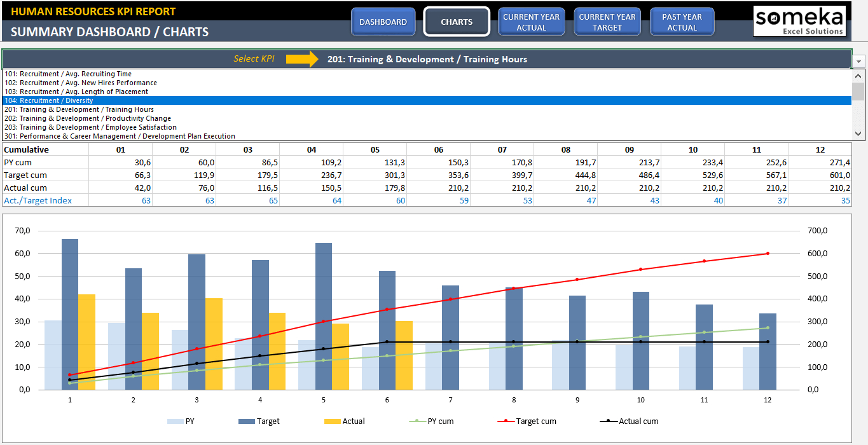Image resolution: width=868 pixels, height=445 pixels.
Task: Click the Actual yellow legend swatch
Action: (332, 421)
